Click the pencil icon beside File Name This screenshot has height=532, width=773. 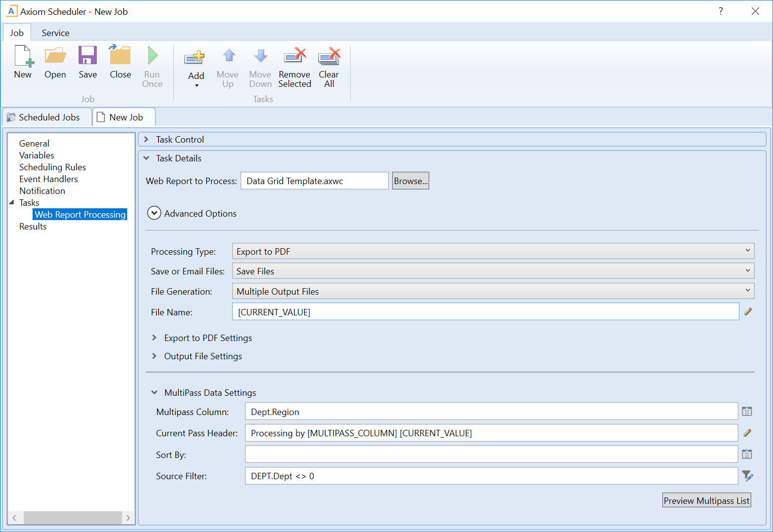[748, 312]
